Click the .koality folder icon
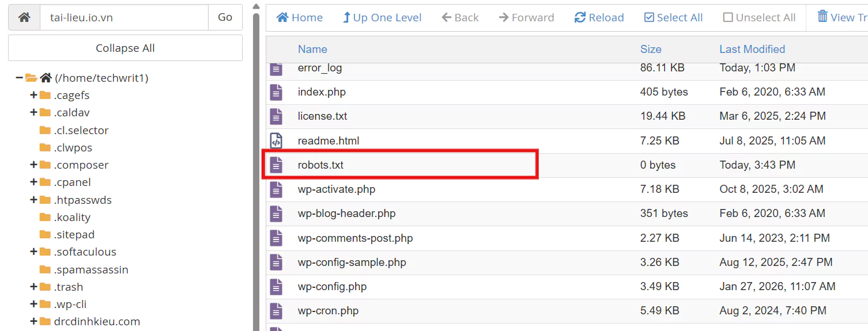The width and height of the screenshot is (868, 331). point(45,217)
